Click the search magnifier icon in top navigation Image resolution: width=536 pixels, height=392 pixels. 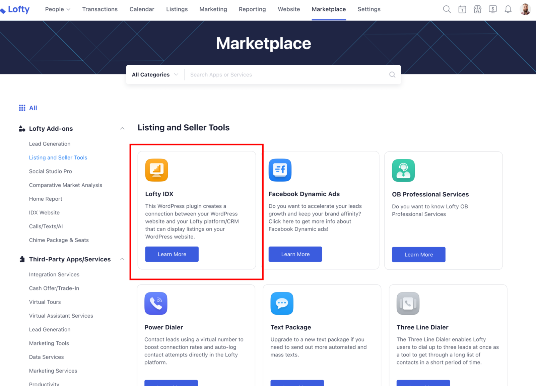click(x=447, y=9)
